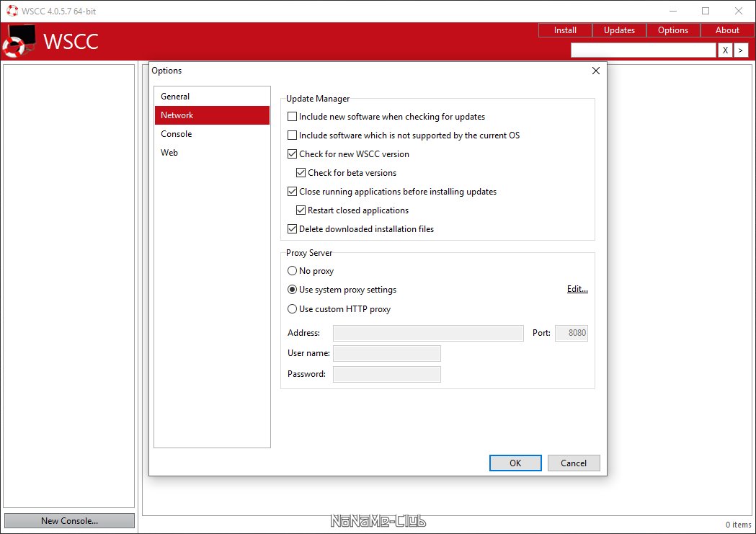Click the search field in header
The width and height of the screenshot is (756, 534).
point(642,50)
